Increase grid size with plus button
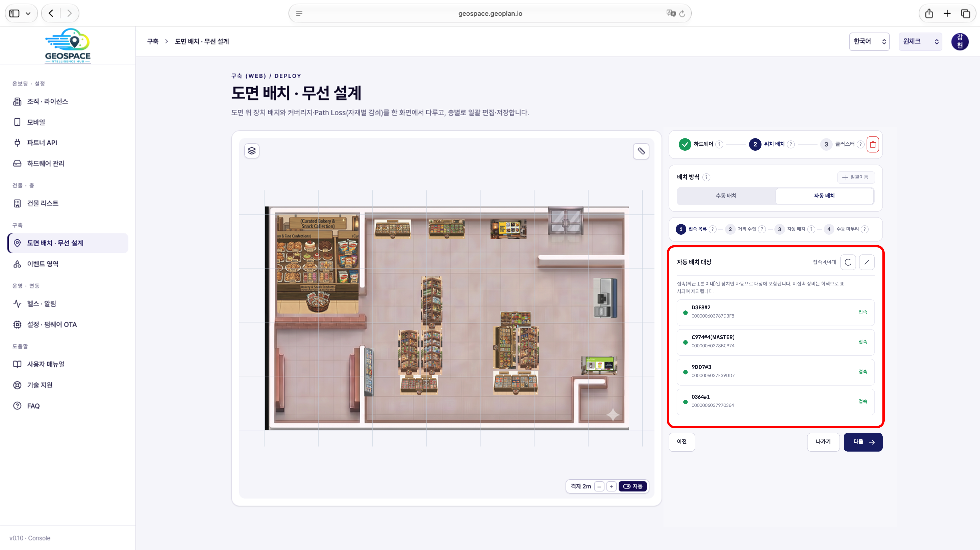Viewport: 980px width, 550px height. point(611,486)
